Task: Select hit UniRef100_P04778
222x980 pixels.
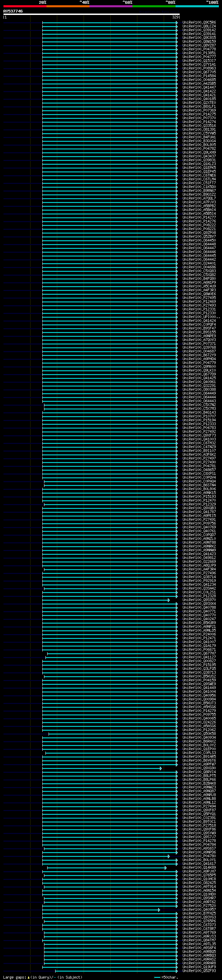Action: pos(199,49)
